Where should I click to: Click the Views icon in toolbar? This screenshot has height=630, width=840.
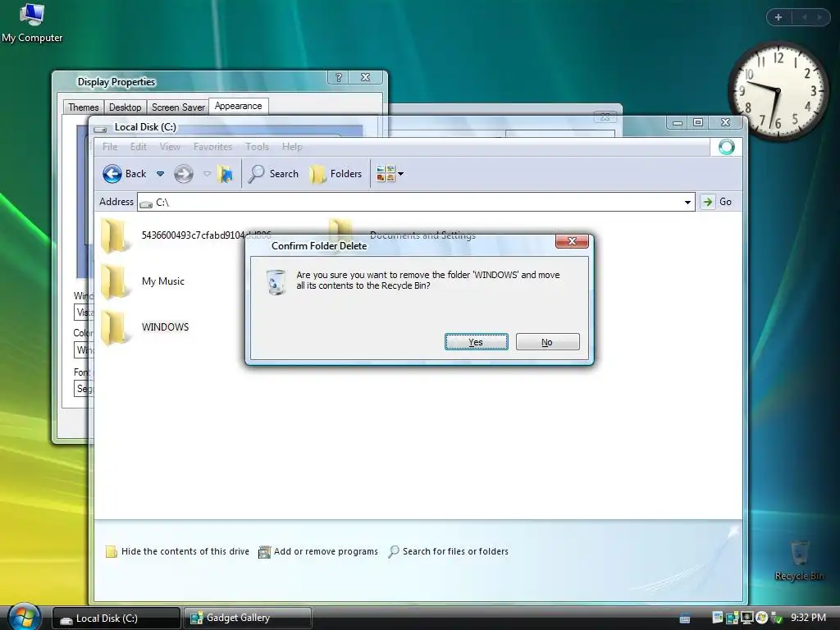386,174
